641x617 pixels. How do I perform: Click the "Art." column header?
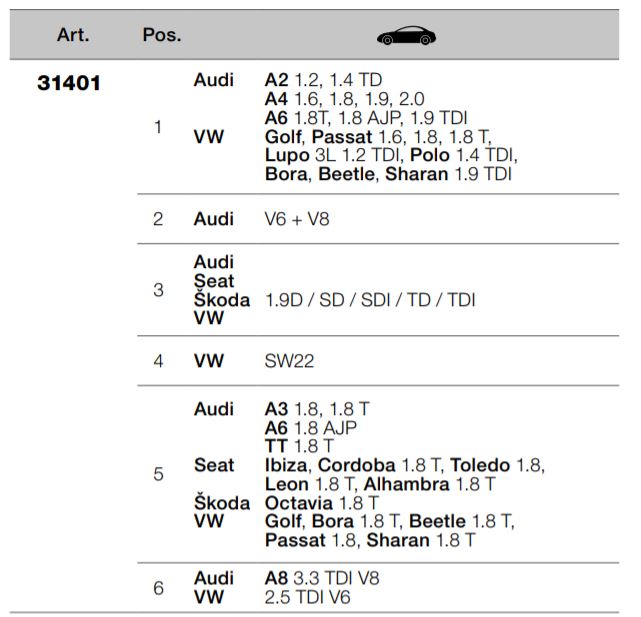click(x=73, y=35)
